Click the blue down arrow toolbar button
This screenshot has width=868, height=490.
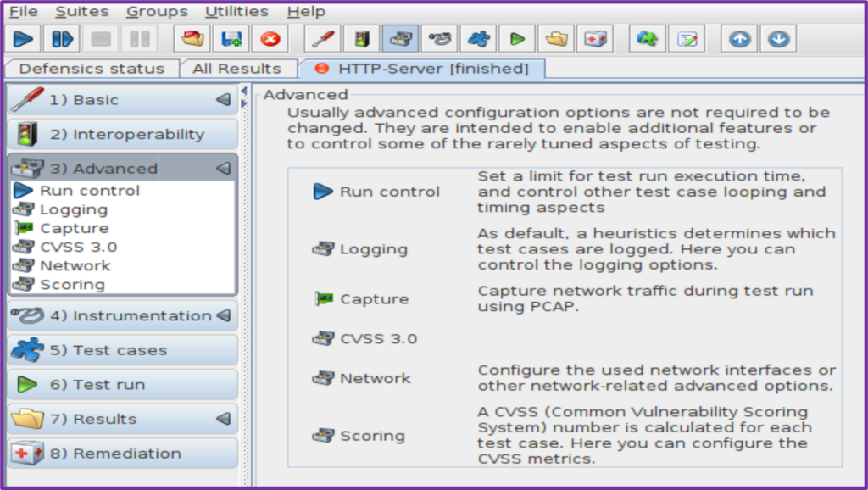(x=777, y=39)
